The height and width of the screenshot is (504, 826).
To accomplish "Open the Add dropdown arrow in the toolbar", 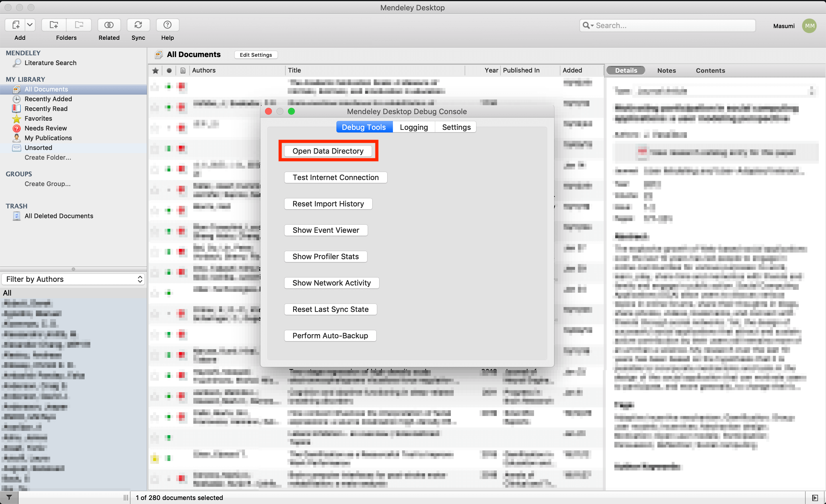I will click(x=30, y=25).
